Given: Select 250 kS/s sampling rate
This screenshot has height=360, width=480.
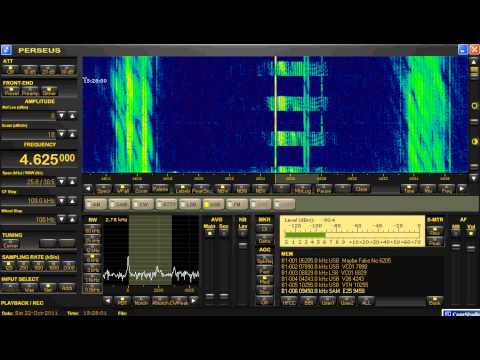Looking at the screenshot, I should pyautogui.click(x=23, y=266).
